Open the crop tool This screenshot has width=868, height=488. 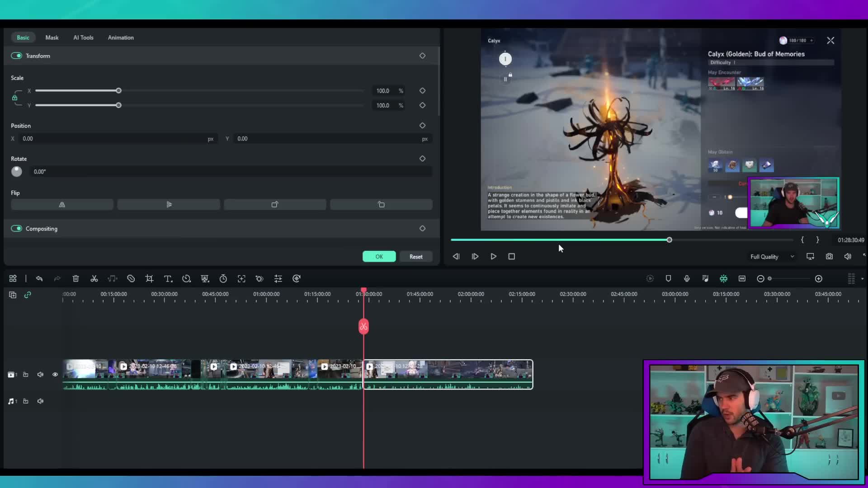click(149, 279)
